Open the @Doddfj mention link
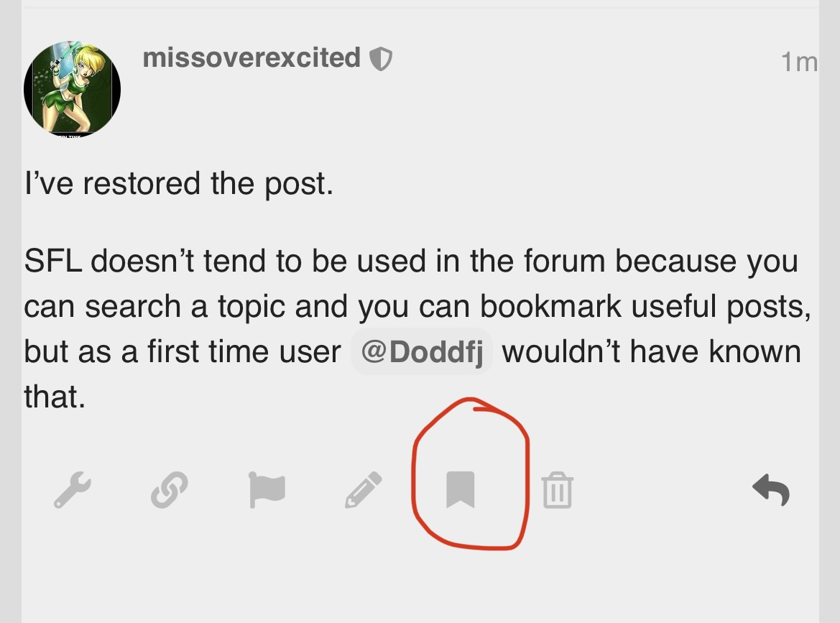The width and height of the screenshot is (840, 623). click(x=422, y=351)
